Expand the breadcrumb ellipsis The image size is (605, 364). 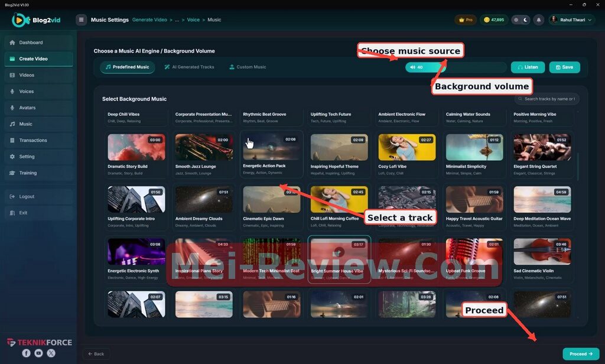click(x=177, y=19)
